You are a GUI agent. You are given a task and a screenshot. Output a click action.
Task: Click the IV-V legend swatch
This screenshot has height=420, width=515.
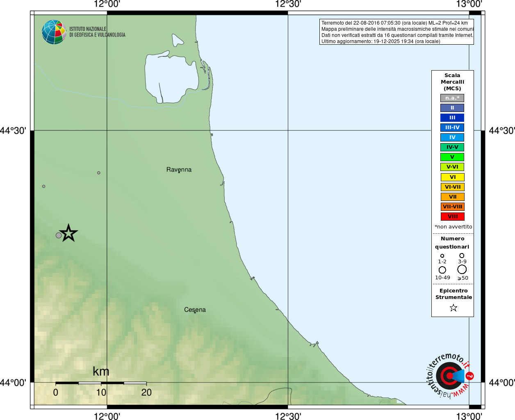[x=452, y=147]
